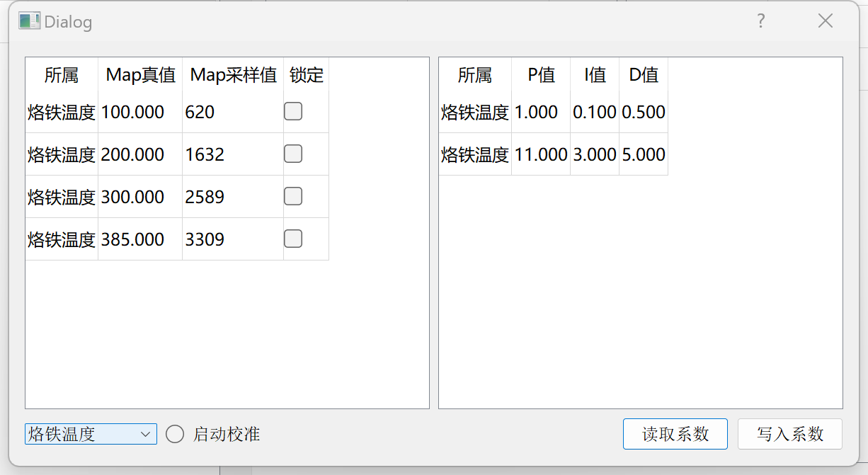Image resolution: width=868 pixels, height=475 pixels.
Task: Check the lock box for 100.000 row
Action: (x=293, y=111)
